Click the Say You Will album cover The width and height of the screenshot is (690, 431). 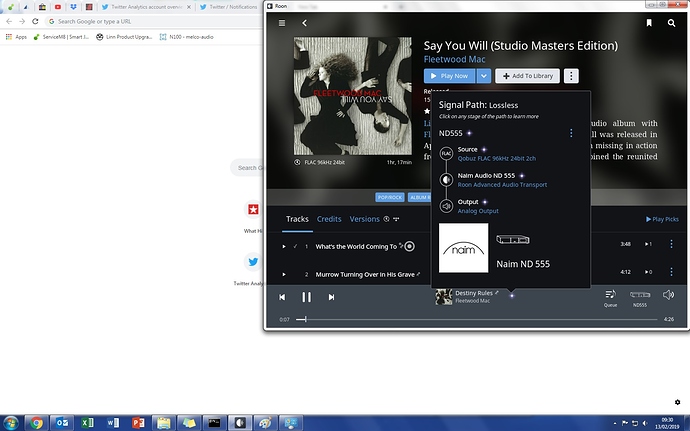(353, 96)
